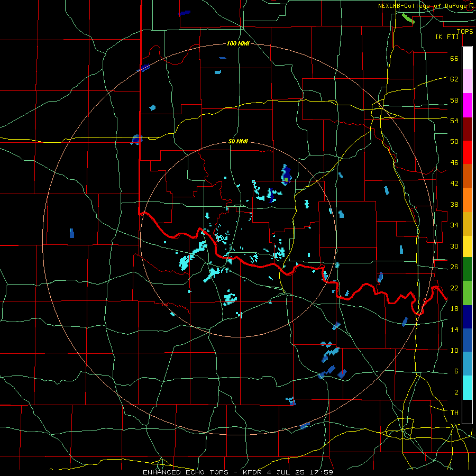Select the 58 legend value

pos(454,100)
